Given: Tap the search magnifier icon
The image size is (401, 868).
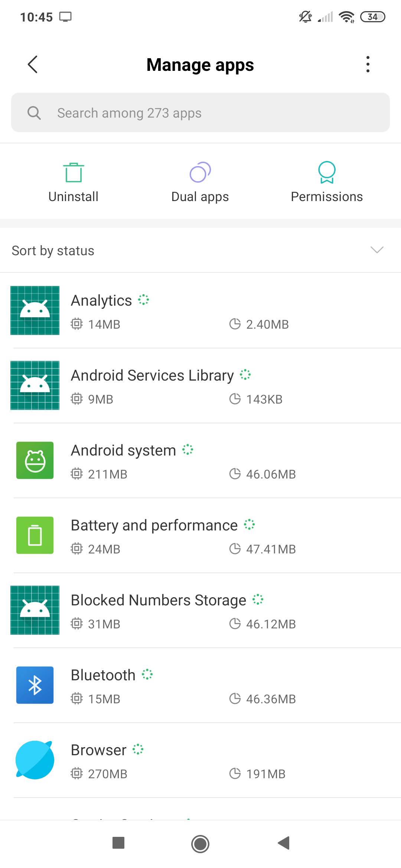Looking at the screenshot, I should (x=34, y=113).
